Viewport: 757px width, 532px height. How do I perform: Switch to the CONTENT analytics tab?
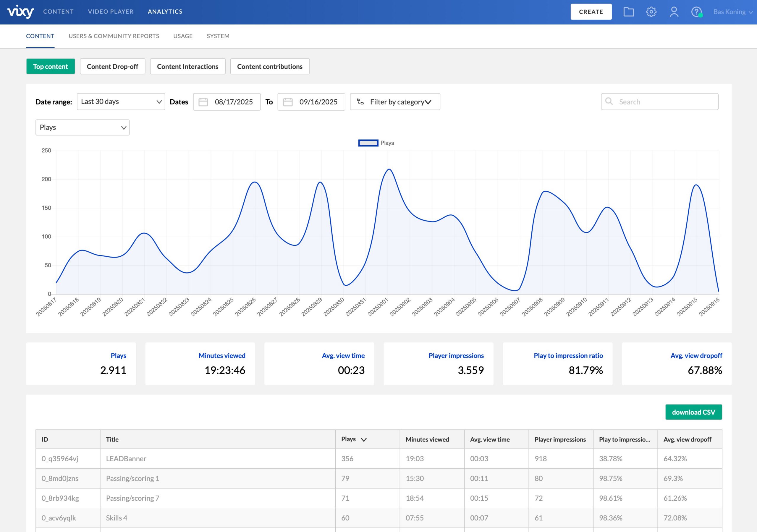[x=40, y=36]
